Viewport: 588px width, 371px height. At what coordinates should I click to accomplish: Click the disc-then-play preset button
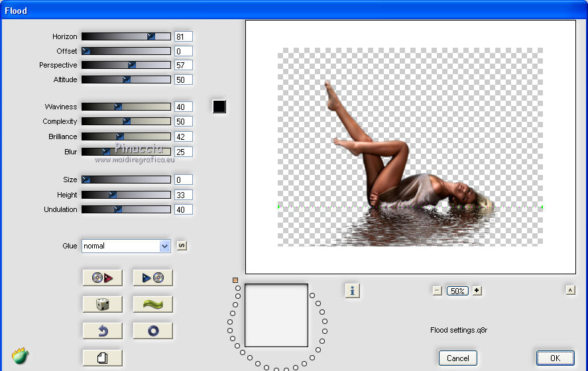pos(102,278)
